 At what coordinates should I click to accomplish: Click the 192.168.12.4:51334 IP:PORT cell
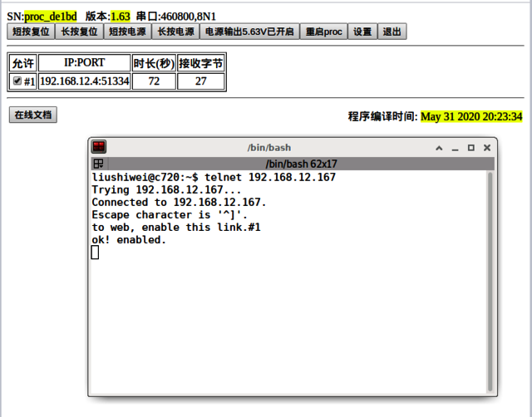(x=85, y=81)
